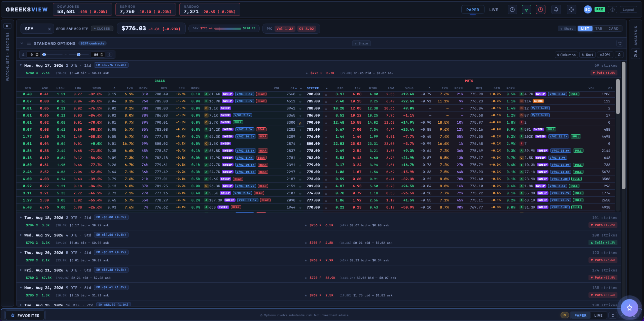Click the minimum delta stepper showing 0

[x=33, y=55]
